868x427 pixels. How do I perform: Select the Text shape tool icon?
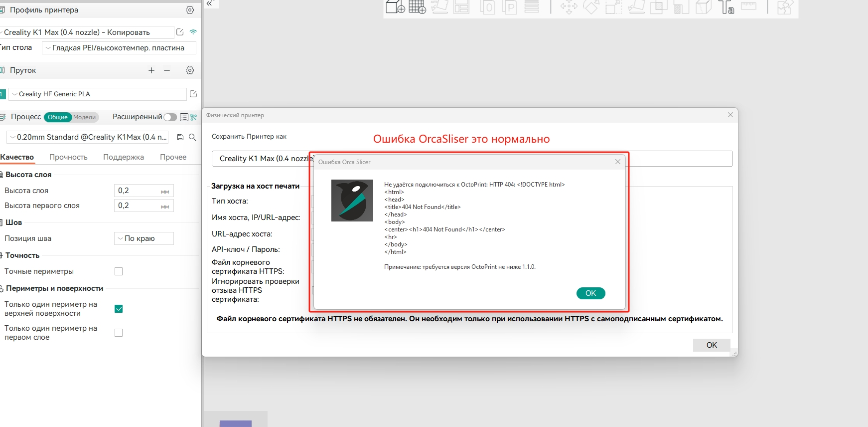tap(726, 6)
